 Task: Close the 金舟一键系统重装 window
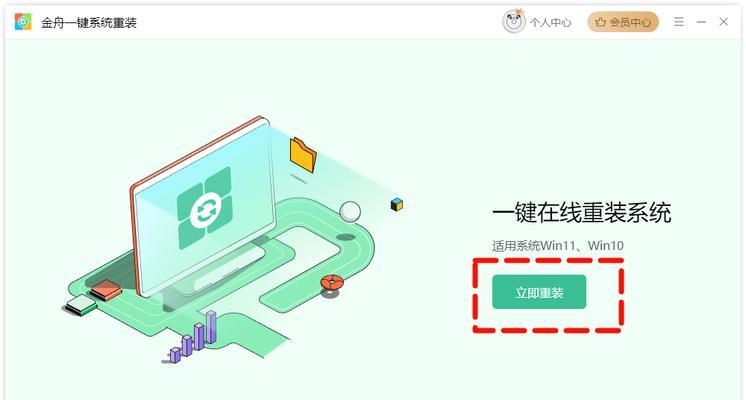[x=724, y=22]
